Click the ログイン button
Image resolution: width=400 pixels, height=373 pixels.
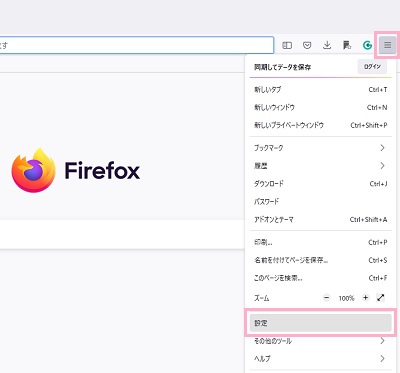tap(372, 67)
